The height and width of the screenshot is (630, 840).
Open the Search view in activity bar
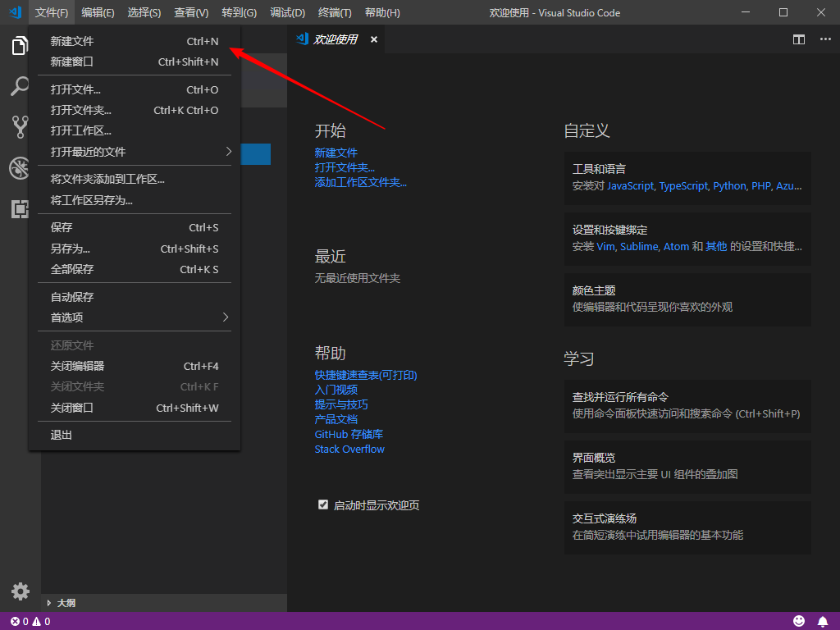point(20,85)
